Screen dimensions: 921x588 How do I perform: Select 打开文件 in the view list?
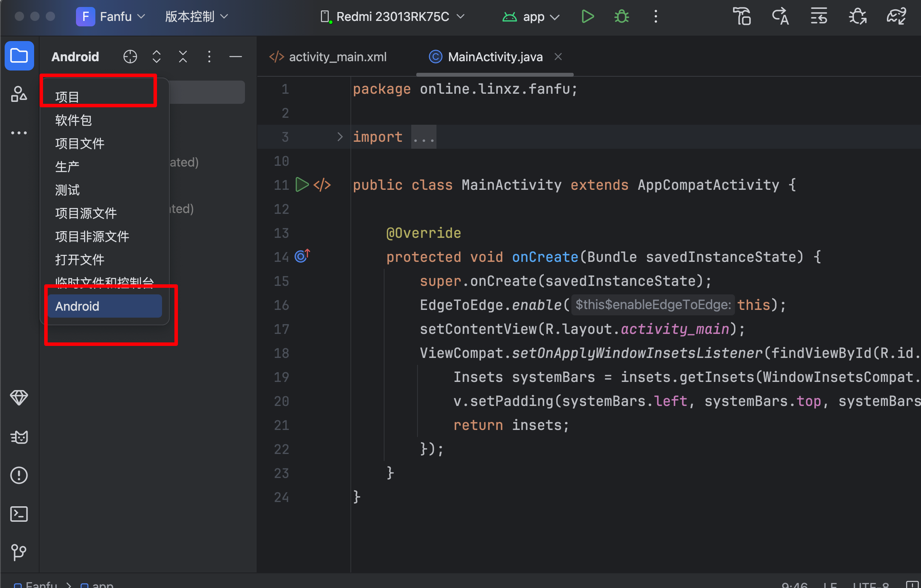point(105,260)
